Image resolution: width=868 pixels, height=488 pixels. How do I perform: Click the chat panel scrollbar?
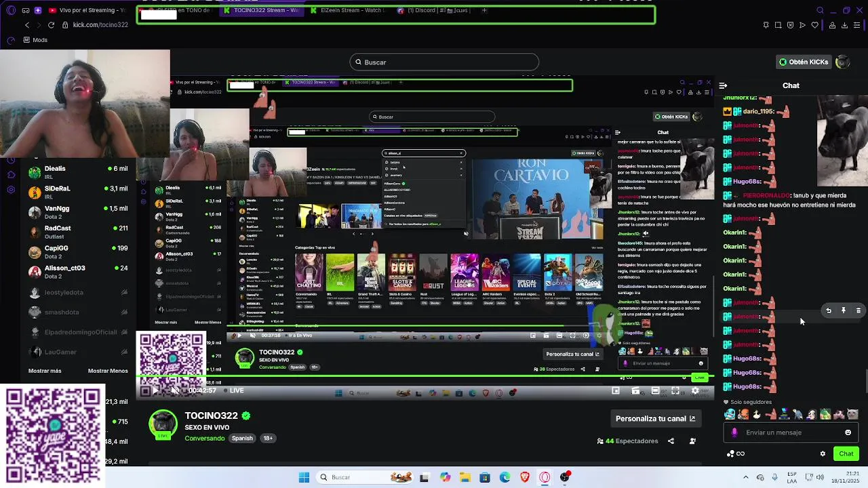tap(865, 380)
